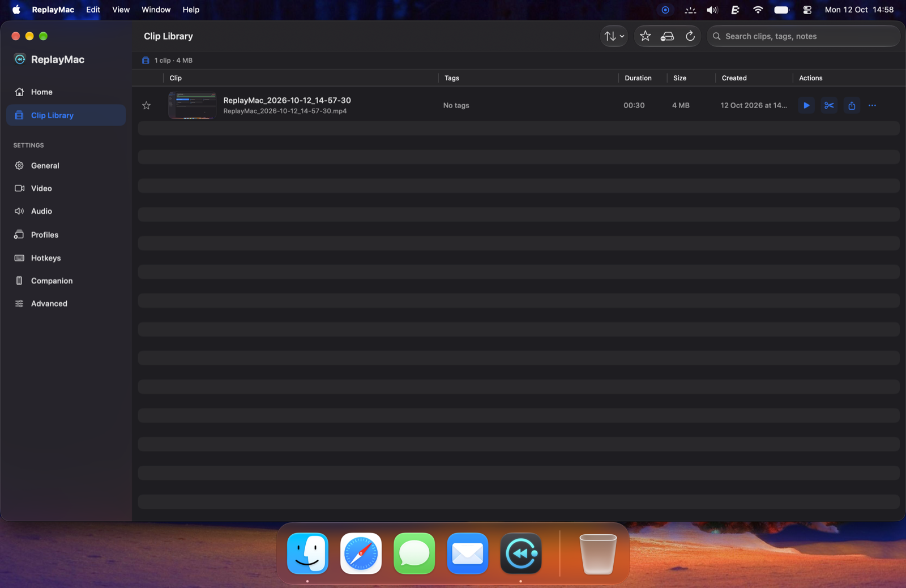
Task: Favorite the clip with its row star
Action: 147,105
